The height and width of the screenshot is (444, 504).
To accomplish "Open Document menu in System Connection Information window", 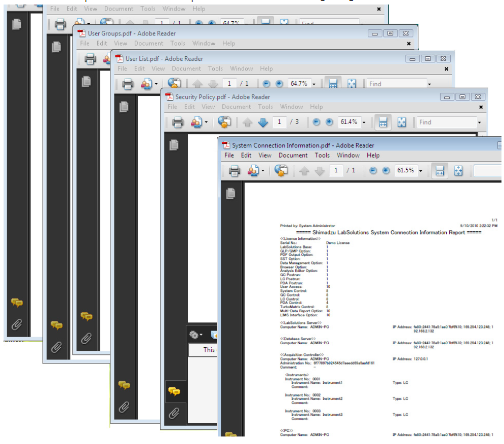I will click(293, 155).
